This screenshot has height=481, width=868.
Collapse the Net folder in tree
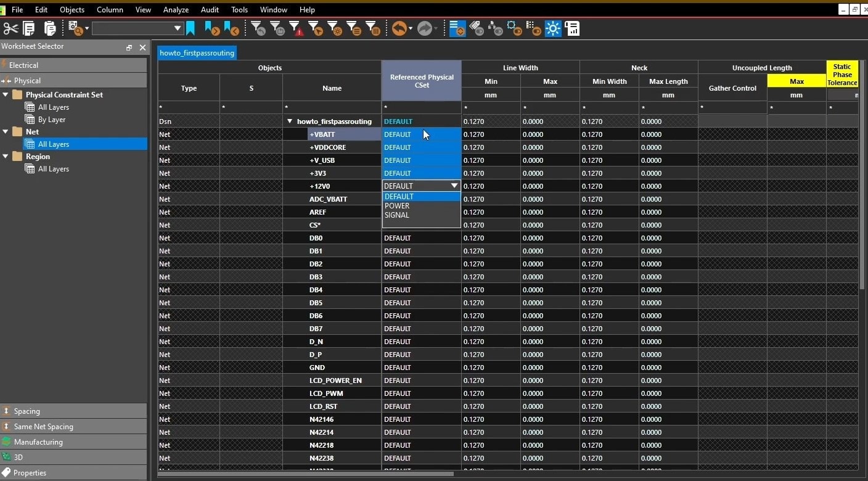pyautogui.click(x=6, y=131)
